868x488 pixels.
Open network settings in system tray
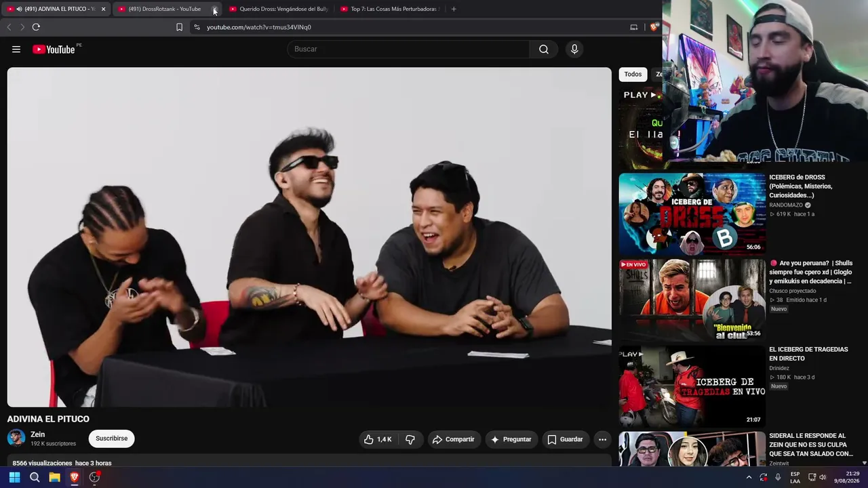811,477
